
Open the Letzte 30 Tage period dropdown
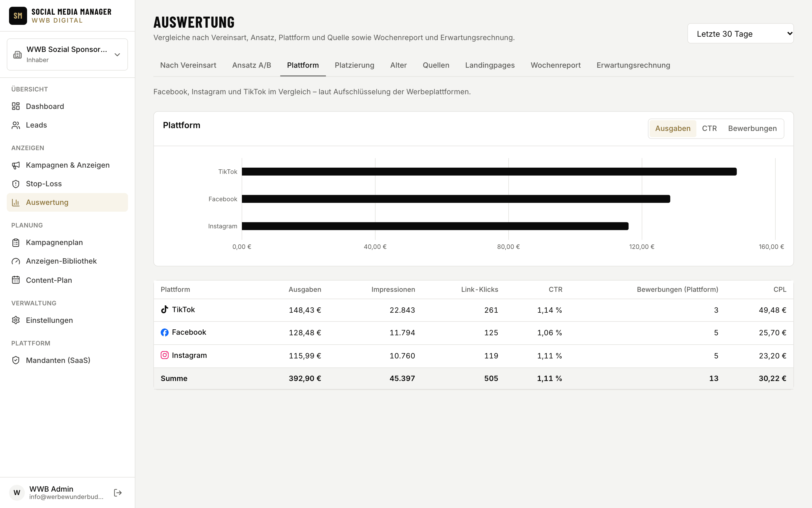[740, 34]
